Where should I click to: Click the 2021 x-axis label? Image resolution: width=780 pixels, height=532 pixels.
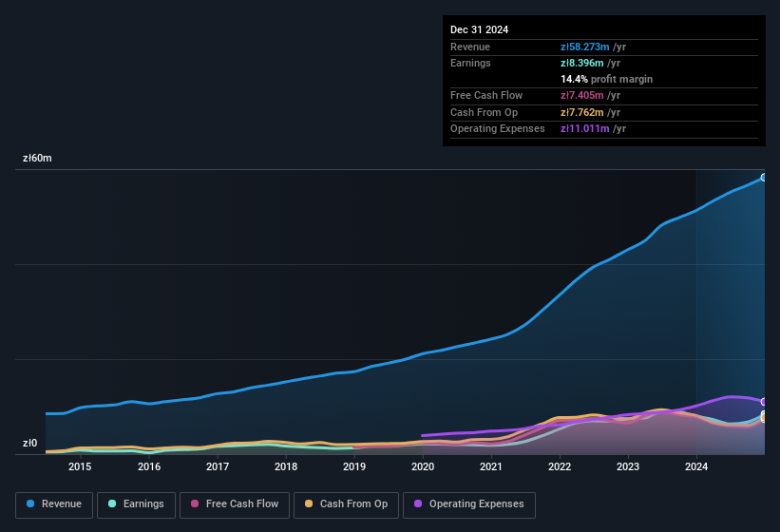tap(491, 466)
